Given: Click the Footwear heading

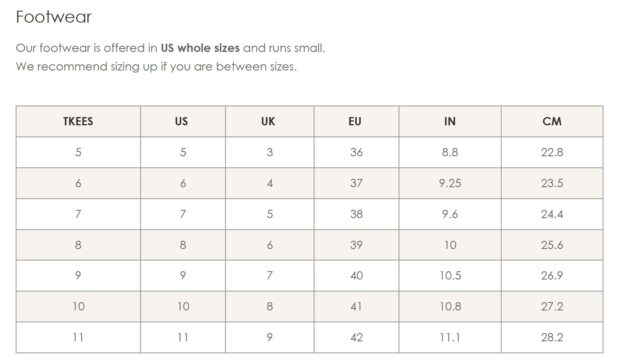Looking at the screenshot, I should tap(54, 17).
